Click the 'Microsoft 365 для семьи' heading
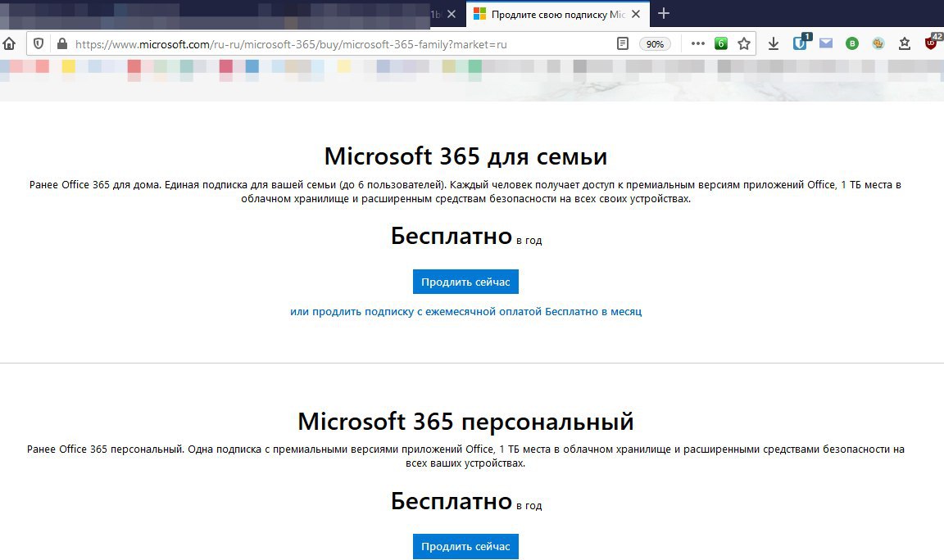Screen dimensions: 944x560 (x=465, y=156)
